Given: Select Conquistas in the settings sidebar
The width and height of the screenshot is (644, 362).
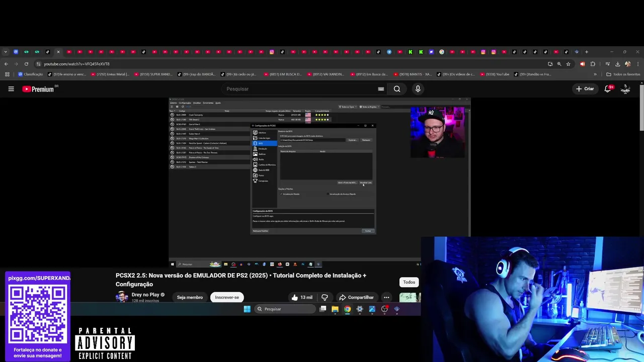Looking at the screenshot, I should pos(264,180).
